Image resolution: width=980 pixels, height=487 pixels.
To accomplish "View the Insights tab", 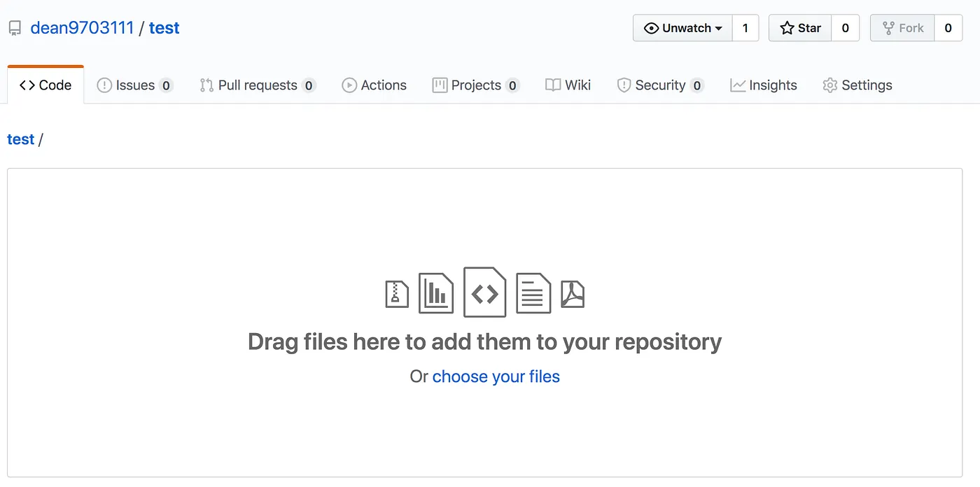I will [x=763, y=85].
